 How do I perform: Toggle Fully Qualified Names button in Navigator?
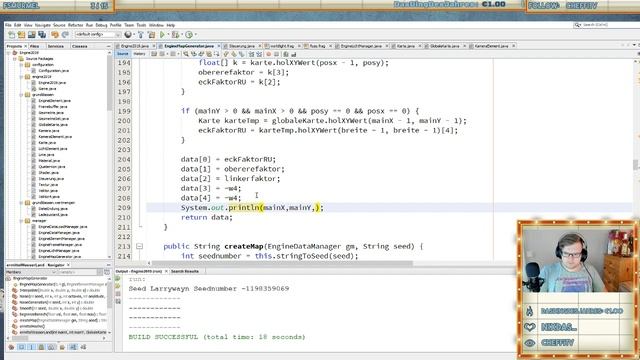pos(62,347)
